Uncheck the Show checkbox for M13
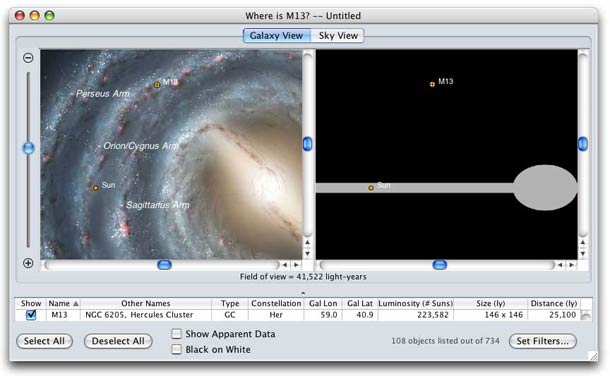Screen dimensions: 610x376 pyautogui.click(x=31, y=315)
